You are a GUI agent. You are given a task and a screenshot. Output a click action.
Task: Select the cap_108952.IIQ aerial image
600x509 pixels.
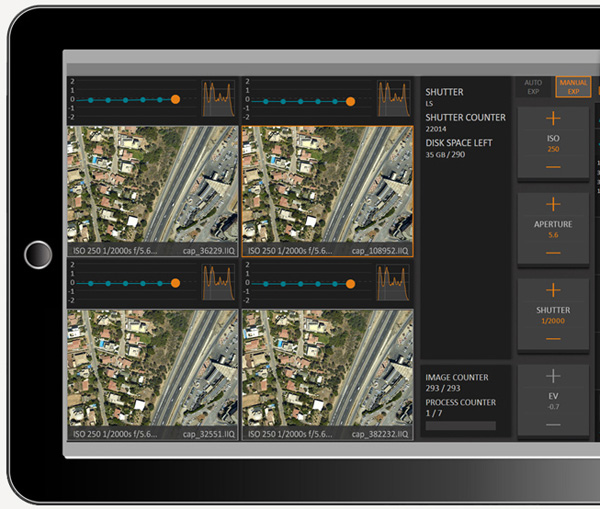[328, 186]
